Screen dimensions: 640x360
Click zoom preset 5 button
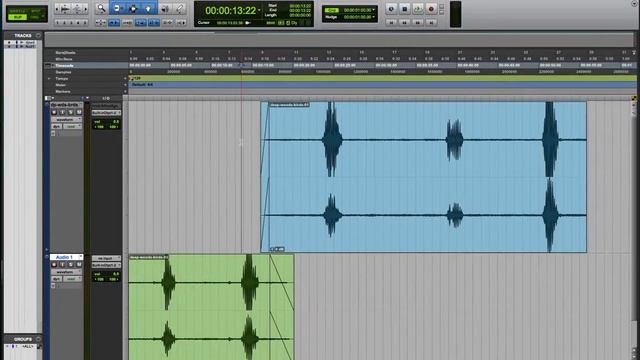(x=84, y=22)
